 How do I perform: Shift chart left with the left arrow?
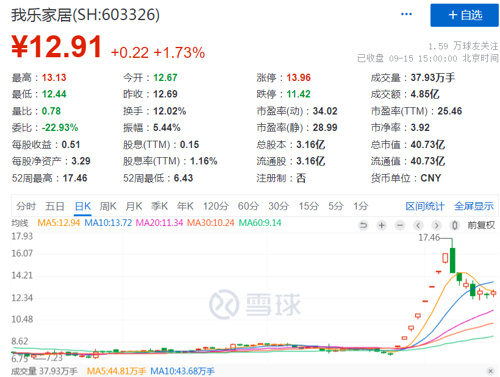tap(418, 226)
